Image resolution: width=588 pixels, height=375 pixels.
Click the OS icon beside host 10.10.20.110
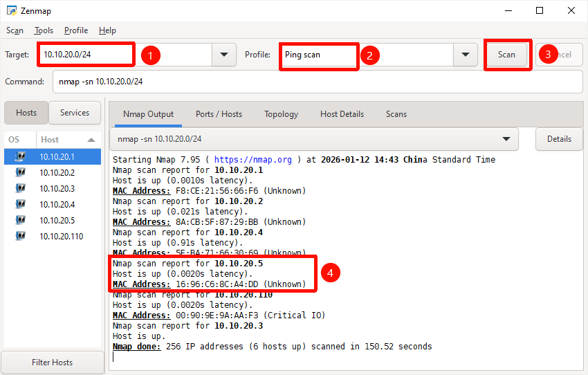pos(20,237)
